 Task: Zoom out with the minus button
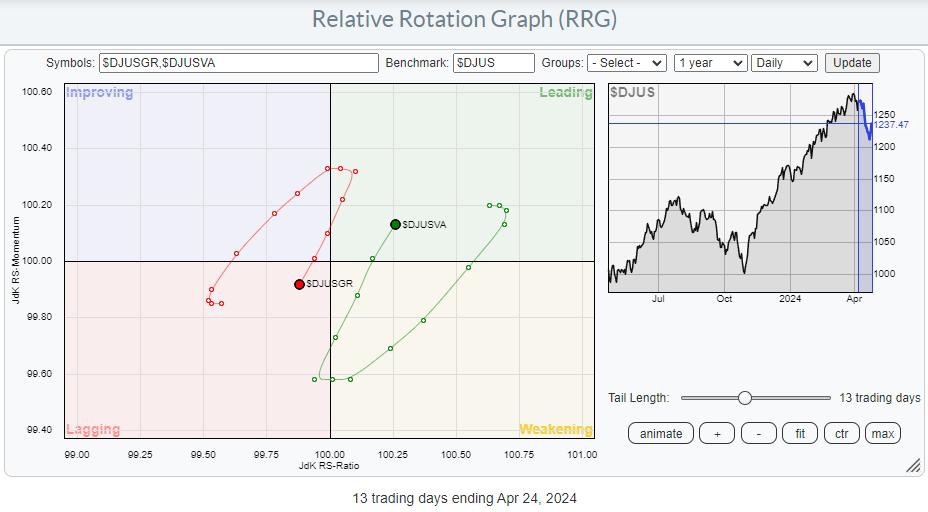759,433
